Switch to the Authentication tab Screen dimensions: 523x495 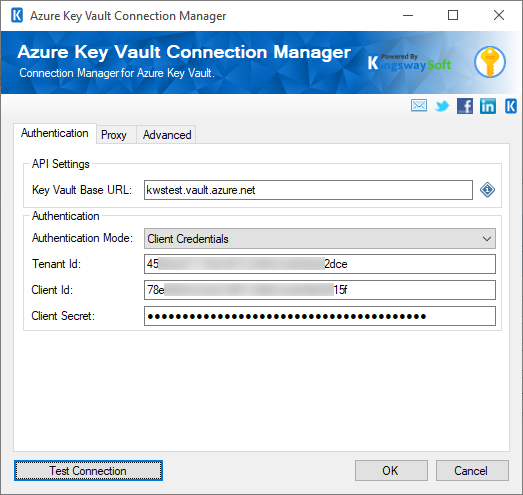tap(55, 133)
